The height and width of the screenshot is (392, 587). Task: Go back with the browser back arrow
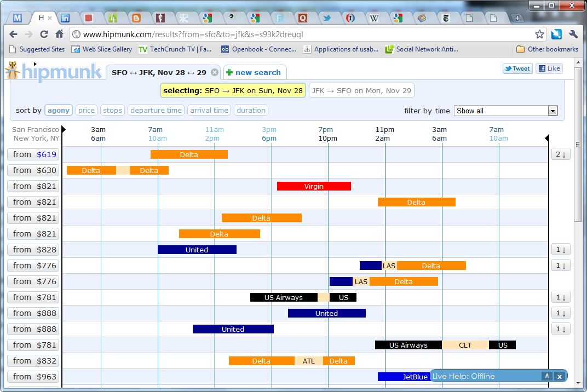(x=14, y=34)
